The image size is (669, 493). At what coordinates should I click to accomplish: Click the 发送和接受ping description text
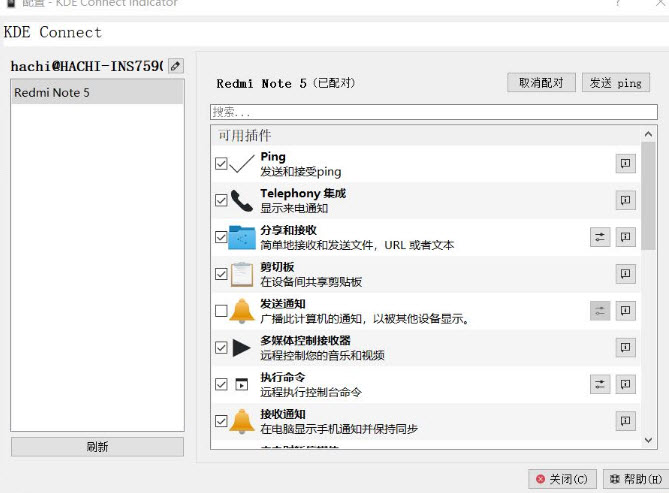(x=301, y=172)
